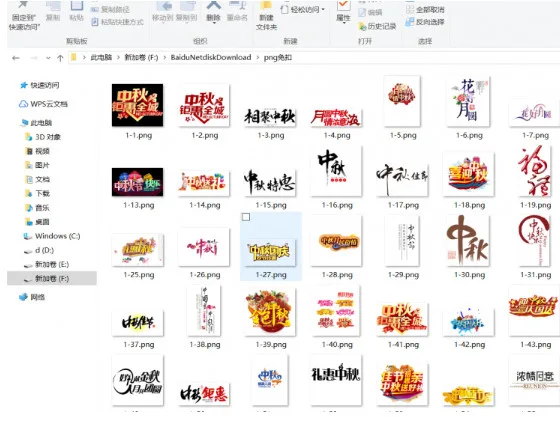Select the 1-39.png thumbnail

(270, 312)
